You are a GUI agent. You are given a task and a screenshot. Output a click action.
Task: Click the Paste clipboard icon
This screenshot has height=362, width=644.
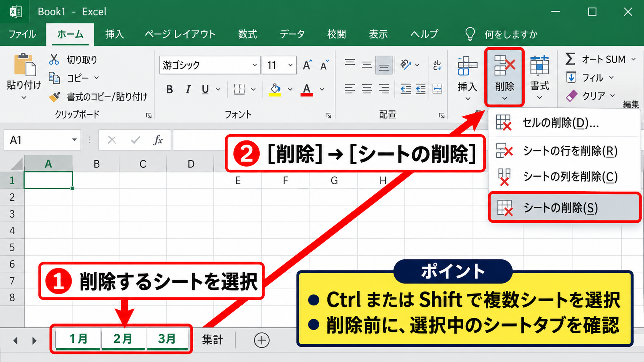(25, 64)
